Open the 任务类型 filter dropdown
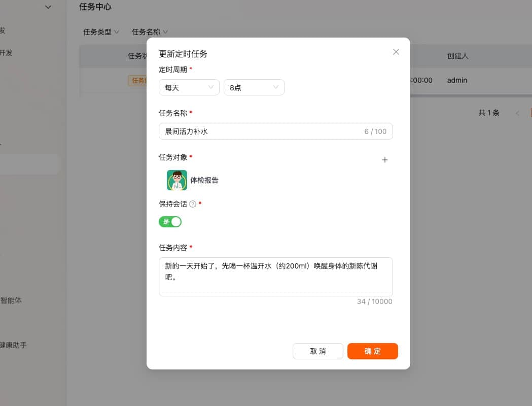The image size is (532, 406). pos(101,32)
